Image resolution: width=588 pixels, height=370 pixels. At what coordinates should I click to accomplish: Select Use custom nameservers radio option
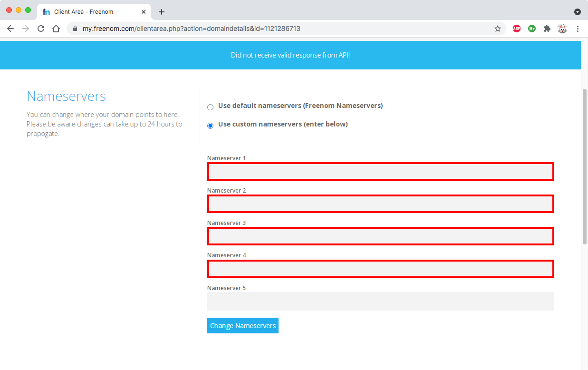click(210, 126)
